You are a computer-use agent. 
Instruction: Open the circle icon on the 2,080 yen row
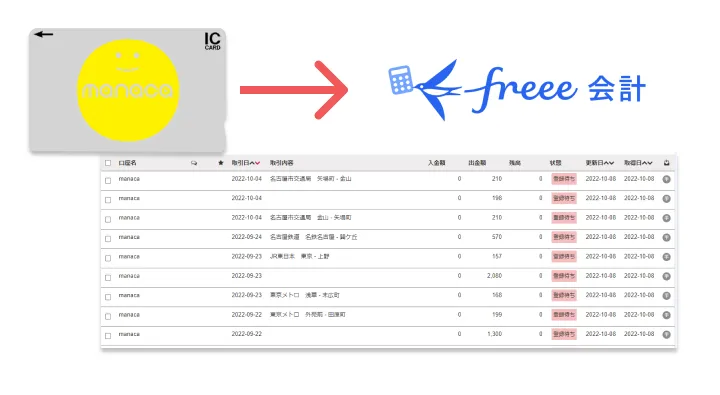click(666, 276)
